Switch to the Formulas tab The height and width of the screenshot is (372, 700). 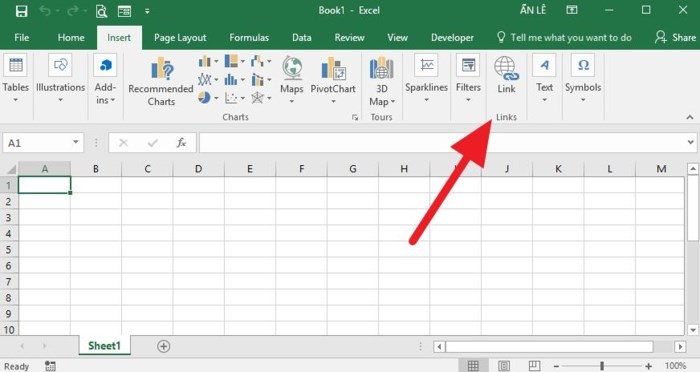pyautogui.click(x=249, y=38)
